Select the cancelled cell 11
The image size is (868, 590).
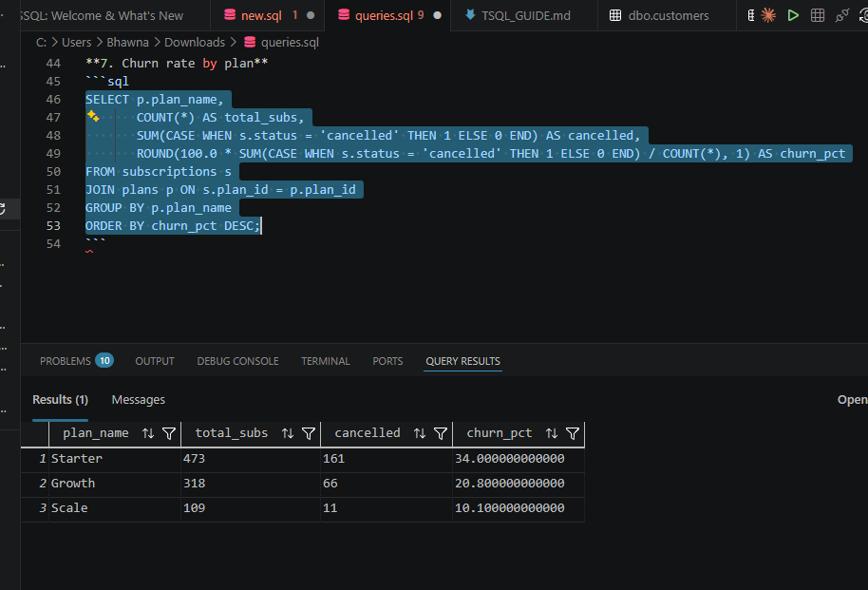coord(387,508)
